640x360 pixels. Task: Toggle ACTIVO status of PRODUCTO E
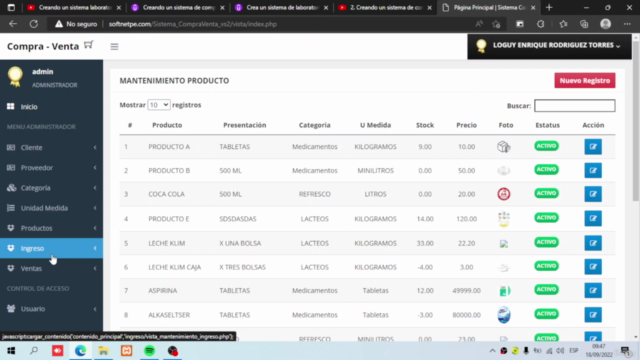click(x=546, y=218)
